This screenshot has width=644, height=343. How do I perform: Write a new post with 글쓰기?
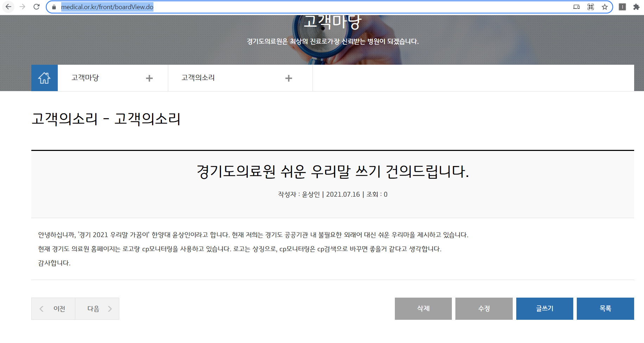[544, 309]
